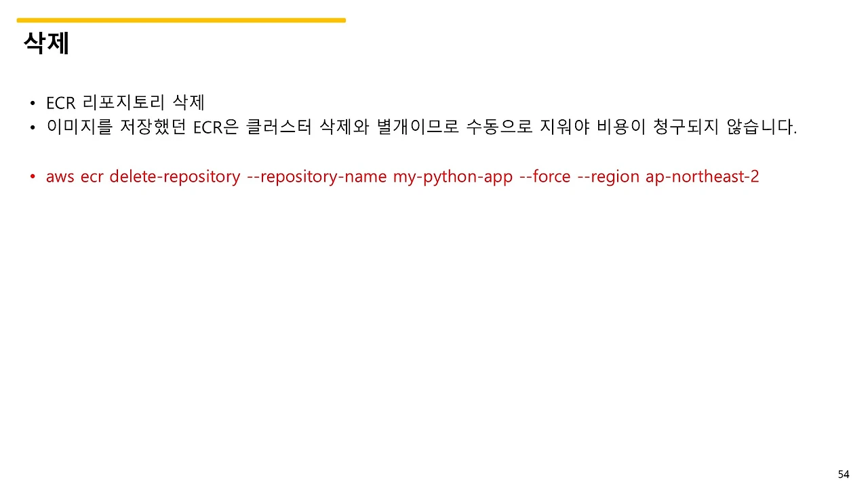
Task: Click the --region flag text
Action: tap(607, 176)
